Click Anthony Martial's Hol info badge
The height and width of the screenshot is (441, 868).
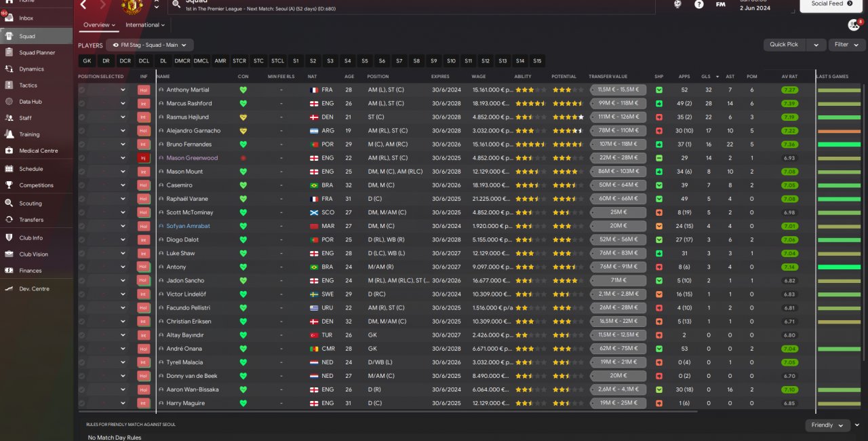(143, 90)
